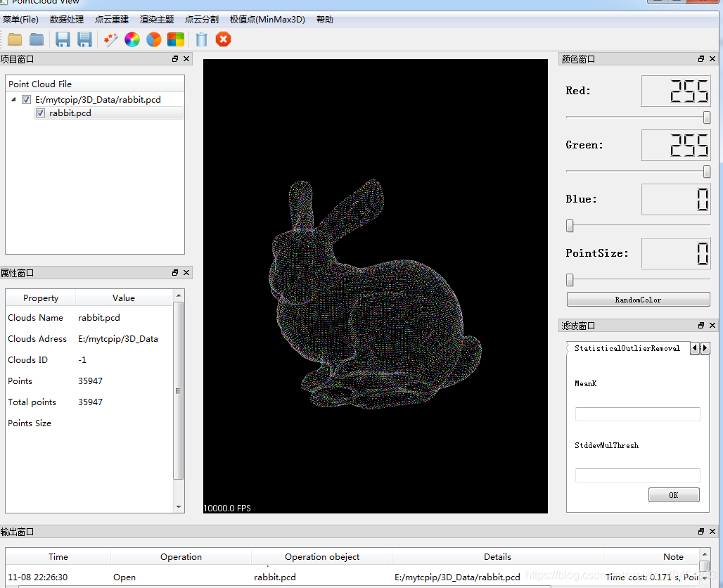The width and height of the screenshot is (723, 588).
Task: Toggle checkbox for rabbit.pcd child item
Action: [x=41, y=113]
